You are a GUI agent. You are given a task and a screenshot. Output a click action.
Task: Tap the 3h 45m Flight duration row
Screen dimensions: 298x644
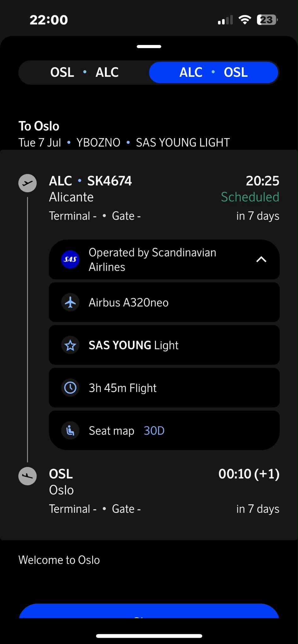tap(164, 388)
